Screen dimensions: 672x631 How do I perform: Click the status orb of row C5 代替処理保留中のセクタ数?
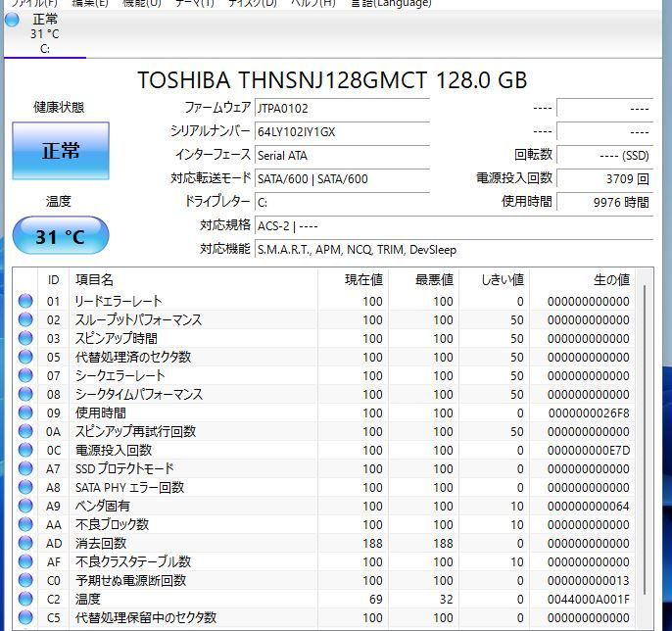pyautogui.click(x=25, y=617)
